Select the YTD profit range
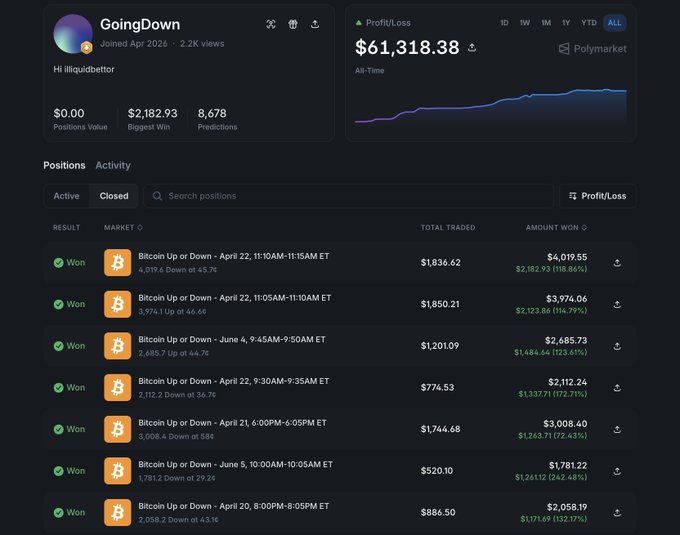The width and height of the screenshot is (680, 535). 589,23
